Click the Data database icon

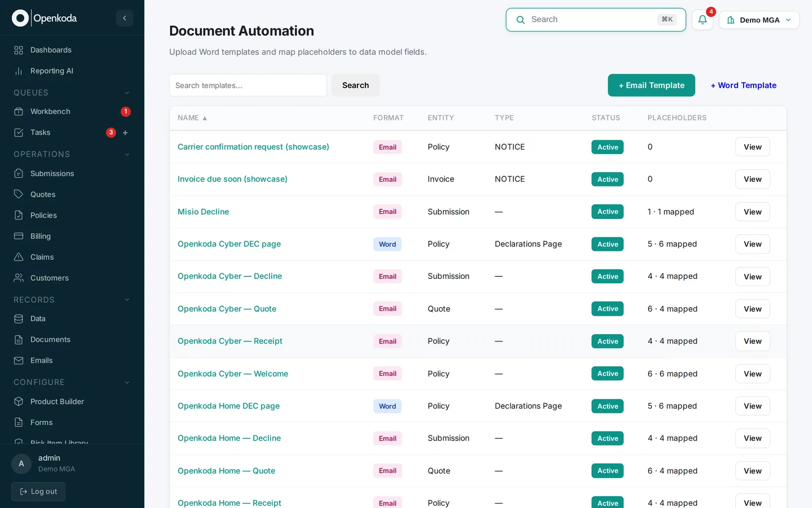[x=19, y=319]
